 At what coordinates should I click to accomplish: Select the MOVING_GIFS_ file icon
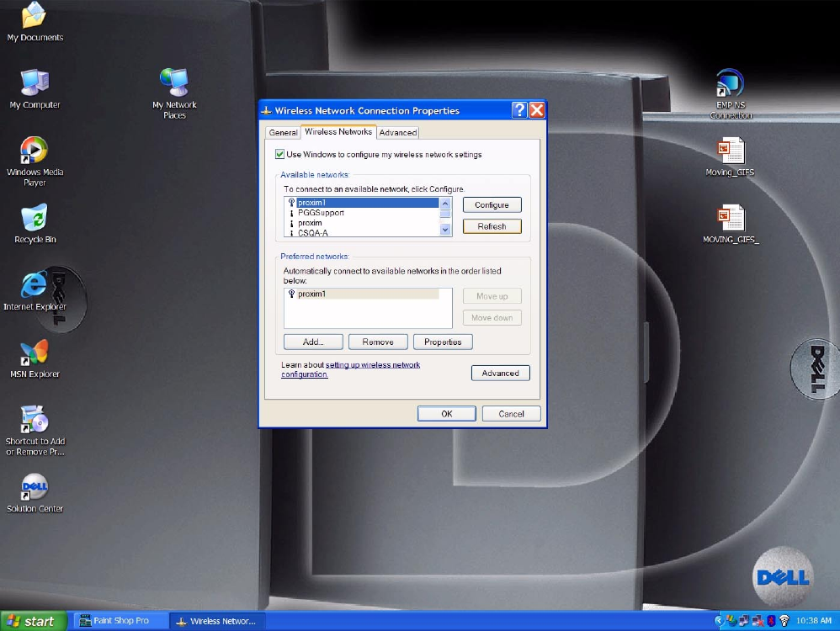pos(731,224)
